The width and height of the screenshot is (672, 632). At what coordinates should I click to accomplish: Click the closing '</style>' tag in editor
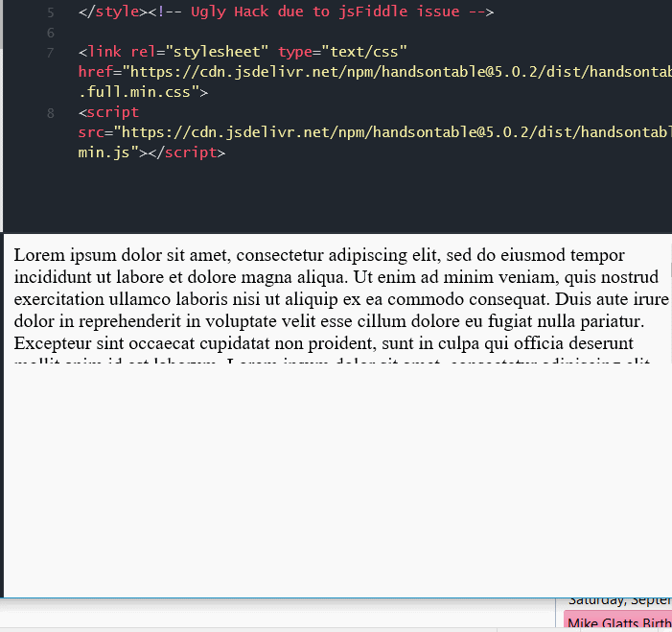tap(113, 12)
